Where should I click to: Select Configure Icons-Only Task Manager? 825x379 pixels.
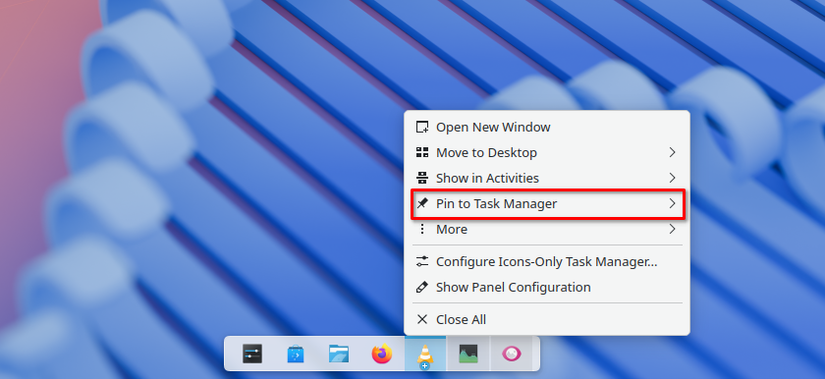click(x=547, y=262)
